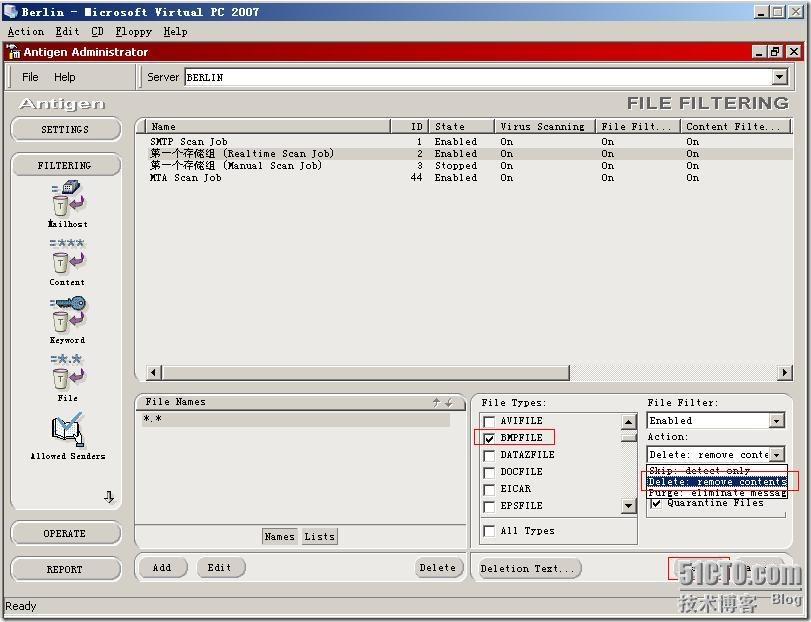Screen dimensions: 811x622
Task: Switch to the Lists tab
Action: 319,537
